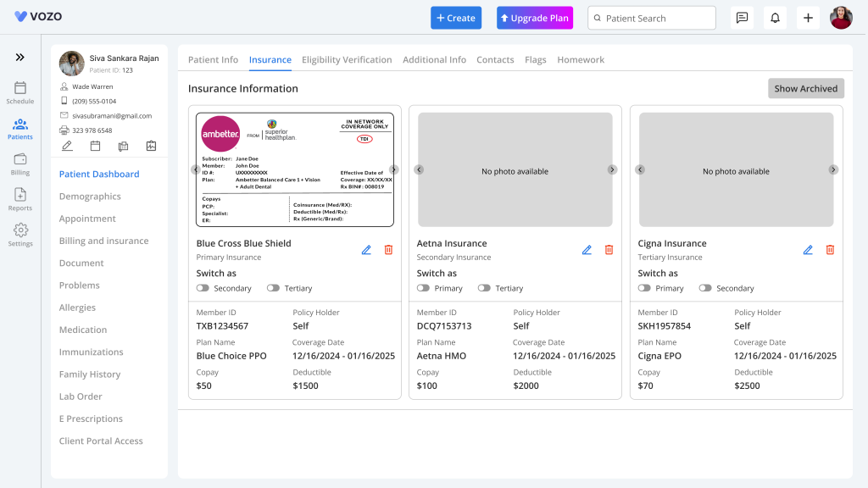Open Family History in patient menu
868x488 pixels.
click(90, 374)
